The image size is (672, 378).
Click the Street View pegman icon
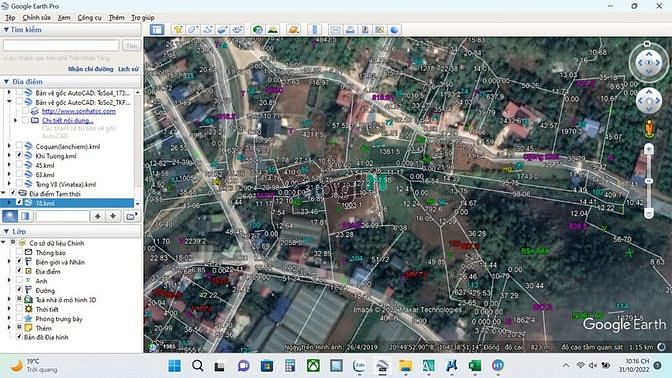point(649,129)
